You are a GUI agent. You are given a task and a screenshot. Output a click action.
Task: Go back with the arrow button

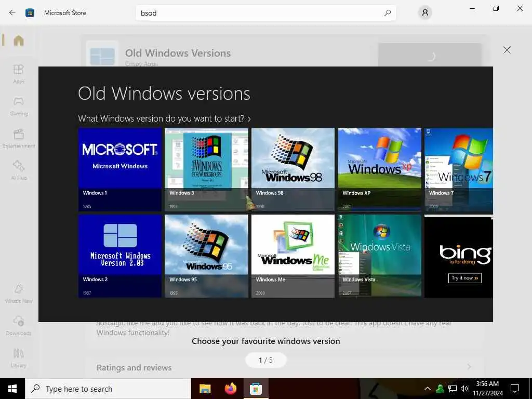click(x=12, y=13)
